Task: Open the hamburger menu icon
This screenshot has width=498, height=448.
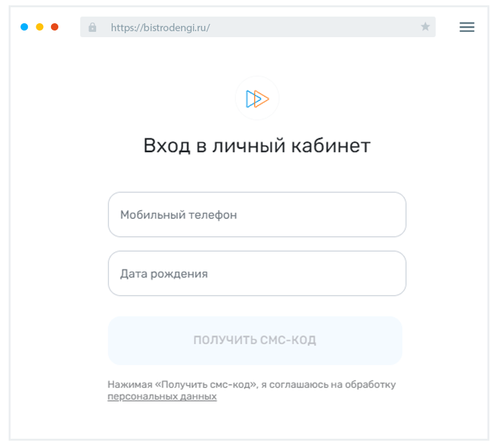Action: (467, 27)
